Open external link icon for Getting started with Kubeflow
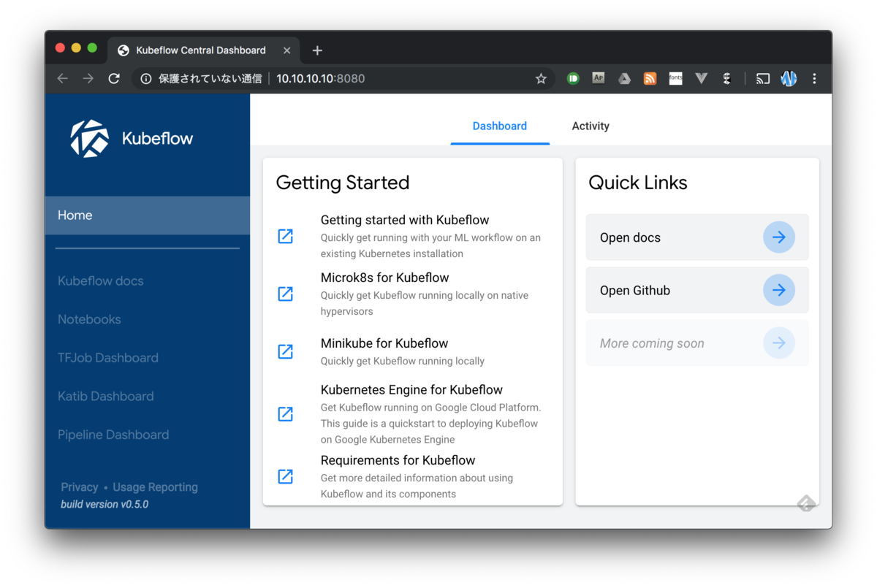The image size is (877, 588). tap(286, 236)
